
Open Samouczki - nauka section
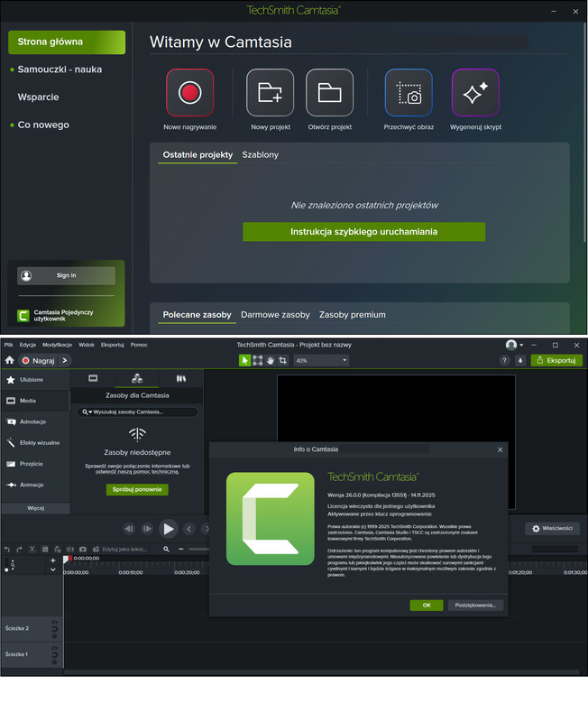(x=60, y=69)
